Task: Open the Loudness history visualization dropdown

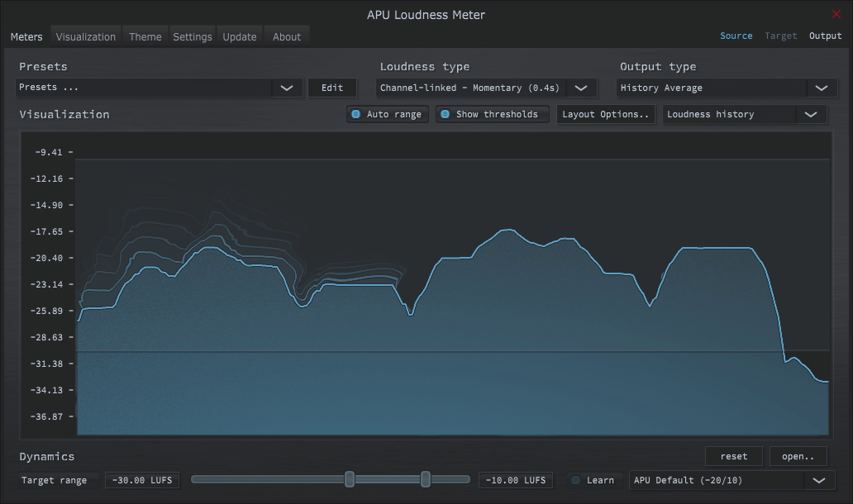Action: 744,114
